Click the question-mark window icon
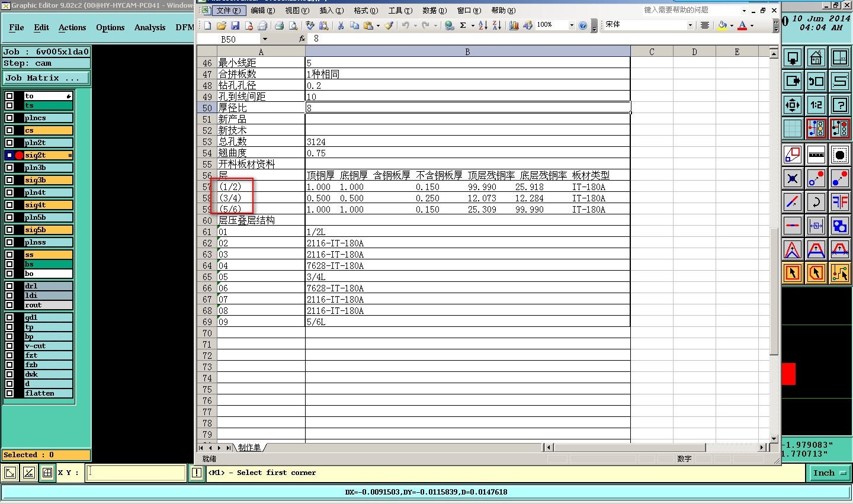Image resolution: width=853 pixels, height=504 pixels. click(x=840, y=105)
